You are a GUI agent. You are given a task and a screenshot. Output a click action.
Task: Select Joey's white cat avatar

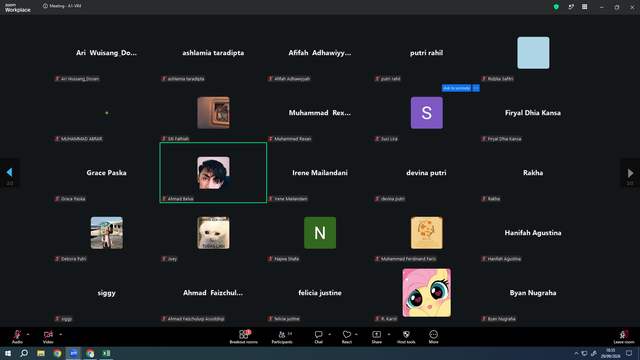(213, 233)
